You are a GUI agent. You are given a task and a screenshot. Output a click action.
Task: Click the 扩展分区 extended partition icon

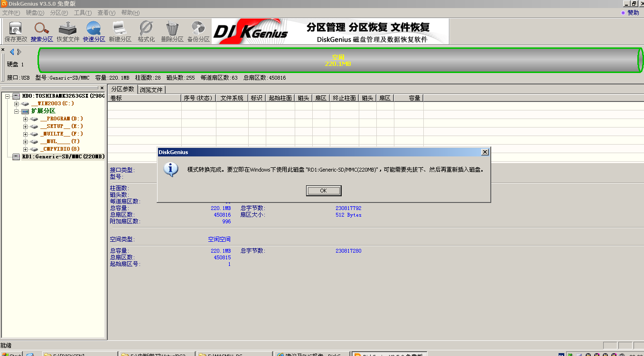click(25, 111)
